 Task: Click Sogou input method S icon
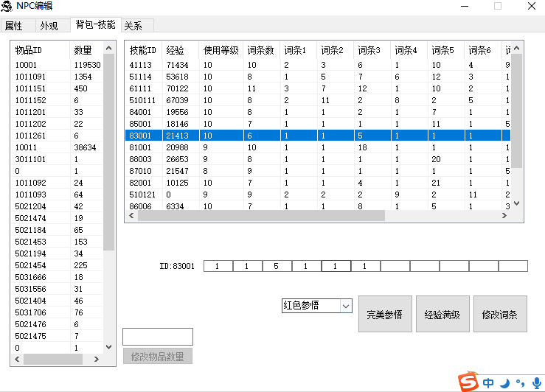468,382
